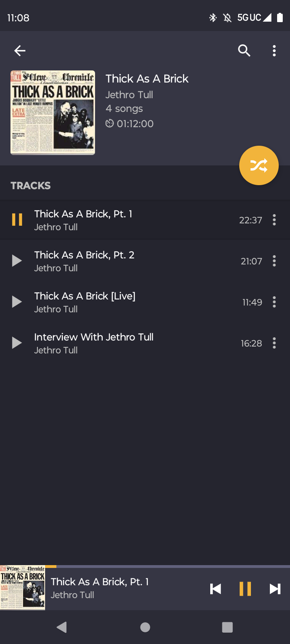Open the top-right overflow menu
The image size is (290, 644).
[x=274, y=51]
